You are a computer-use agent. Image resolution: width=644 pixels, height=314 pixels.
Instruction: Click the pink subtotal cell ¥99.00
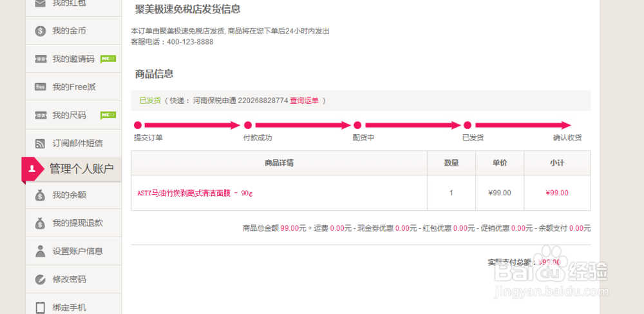557,193
